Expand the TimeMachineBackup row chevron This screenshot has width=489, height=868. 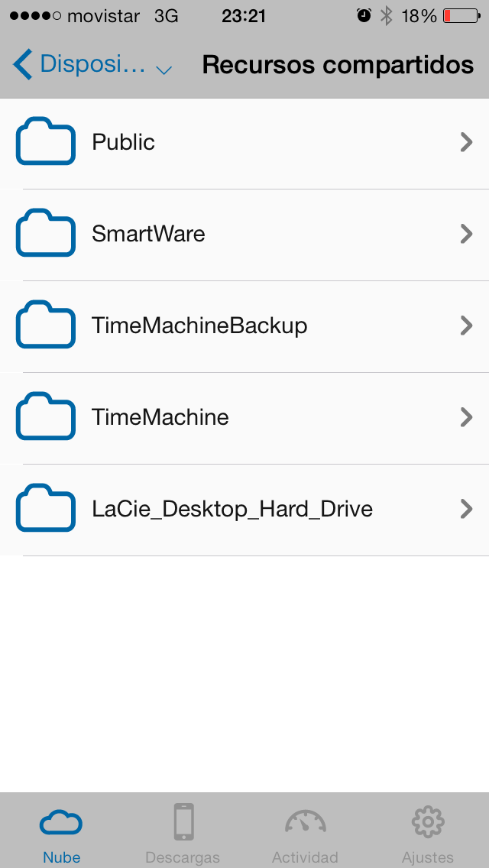pos(466,325)
